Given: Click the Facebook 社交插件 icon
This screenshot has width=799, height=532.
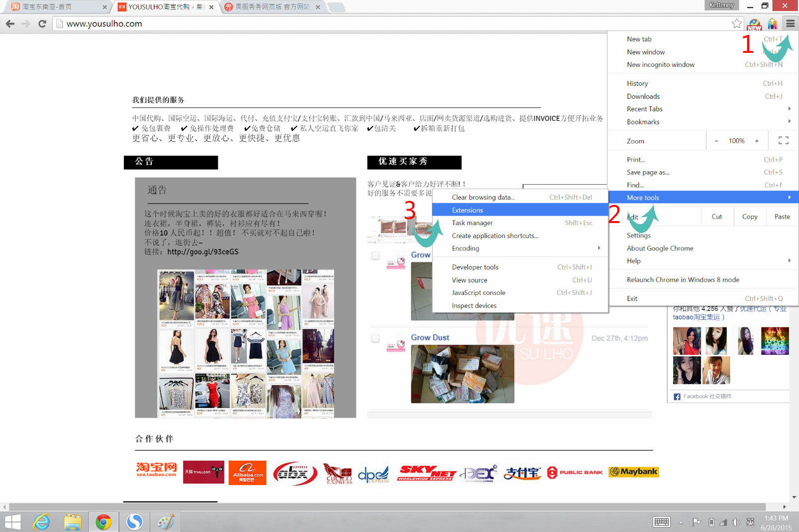Looking at the screenshot, I should click(677, 397).
